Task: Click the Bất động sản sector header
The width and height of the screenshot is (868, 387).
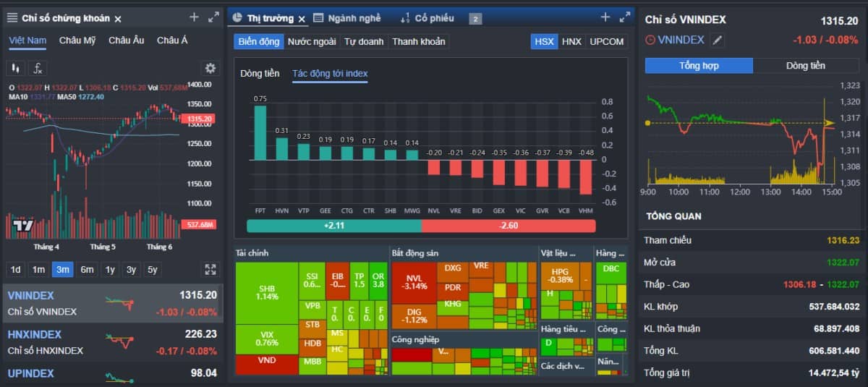Action: 417,253
